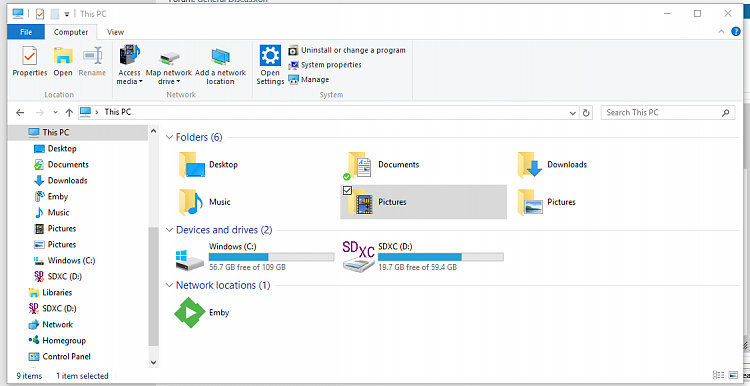The width and height of the screenshot is (750, 386).
Task: Click the Refresh button
Action: pos(586,113)
